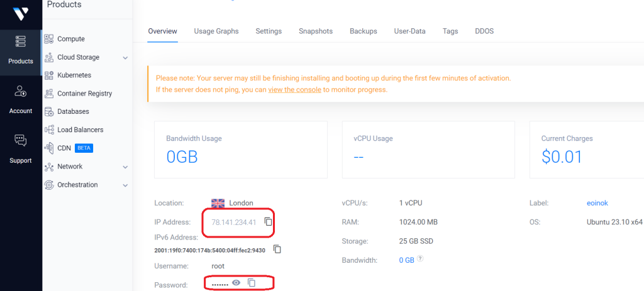The image size is (644, 291).
Task: Open Databases in the products menu
Action: click(73, 111)
